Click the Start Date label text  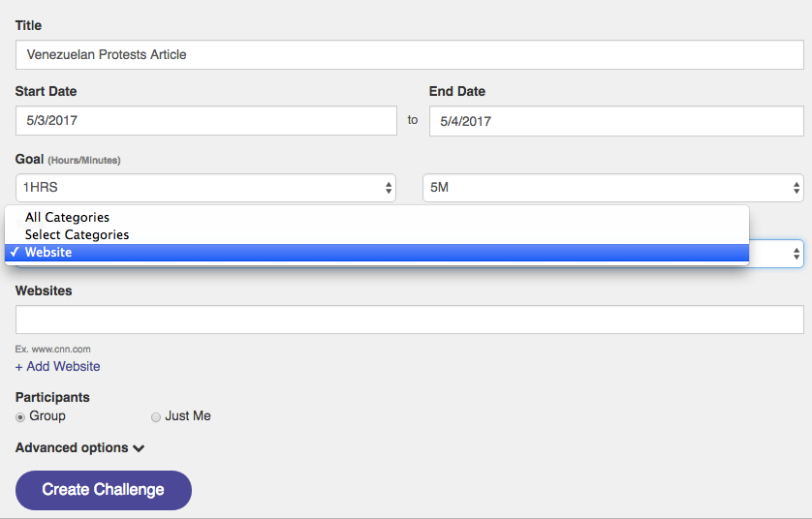46,91
